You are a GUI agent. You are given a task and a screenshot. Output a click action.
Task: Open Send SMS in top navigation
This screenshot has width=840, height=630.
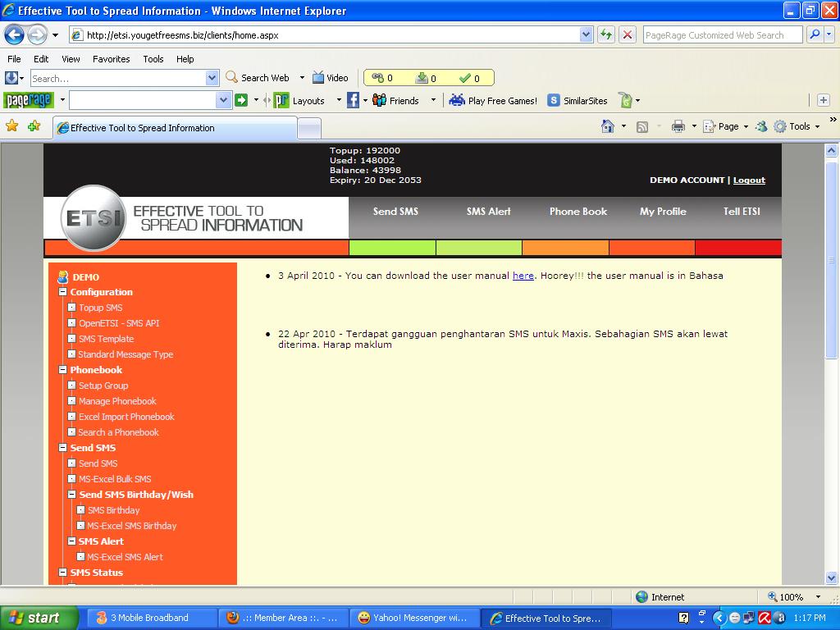[x=395, y=211]
